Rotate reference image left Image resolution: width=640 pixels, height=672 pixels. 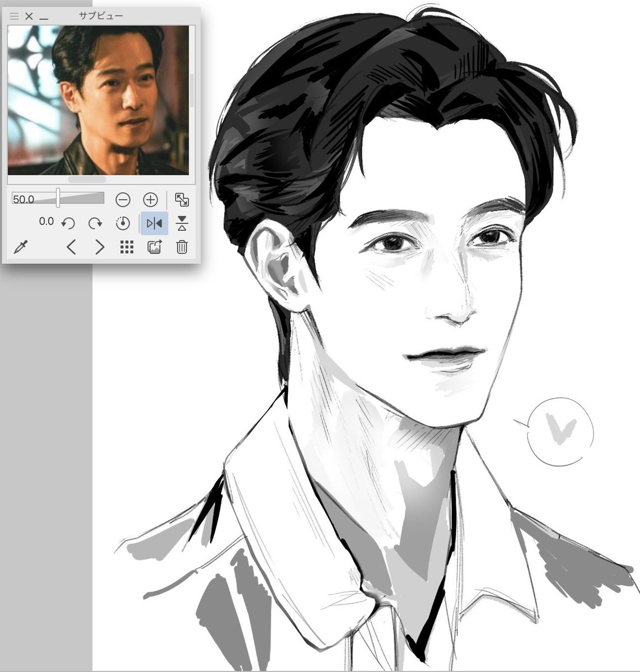click(68, 223)
